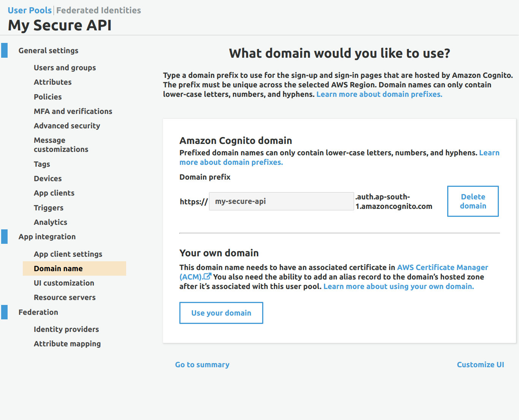This screenshot has width=519, height=420.
Task: Select Resource servers in the sidebar
Action: [x=65, y=297]
